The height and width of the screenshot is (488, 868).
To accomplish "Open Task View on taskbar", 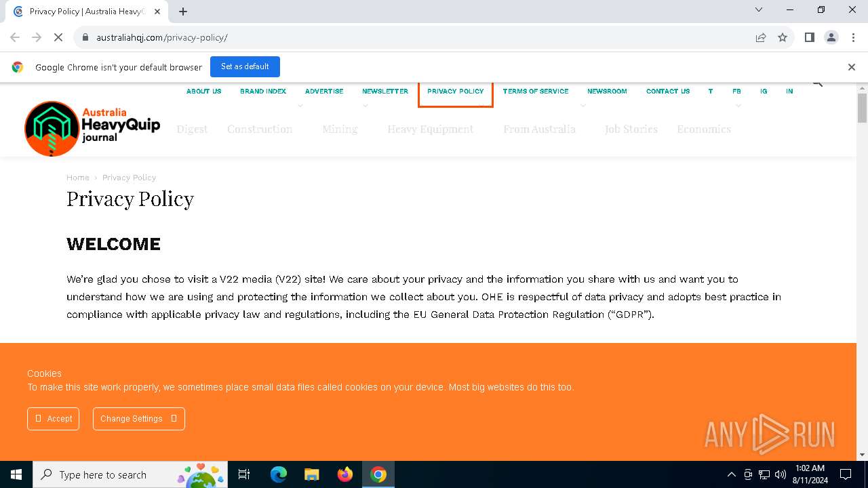I will [x=244, y=474].
